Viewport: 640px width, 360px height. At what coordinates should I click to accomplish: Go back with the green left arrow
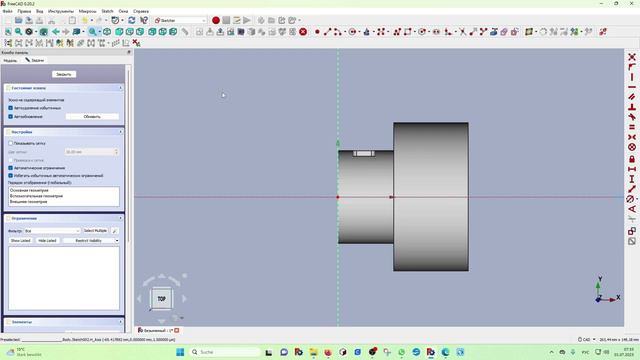click(56, 31)
